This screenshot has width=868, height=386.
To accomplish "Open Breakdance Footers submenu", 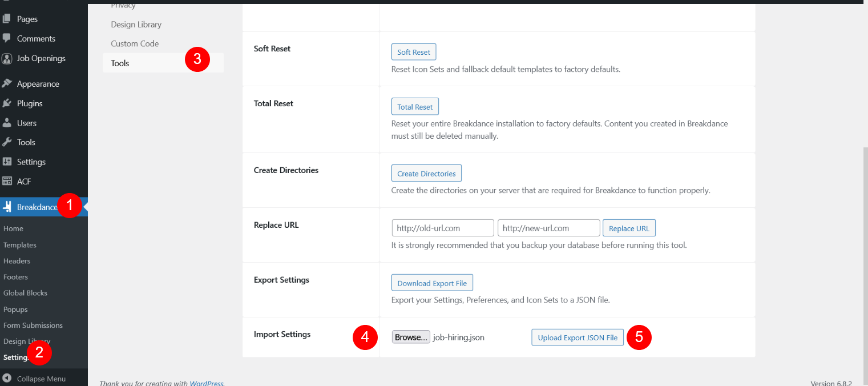I will pyautogui.click(x=15, y=277).
